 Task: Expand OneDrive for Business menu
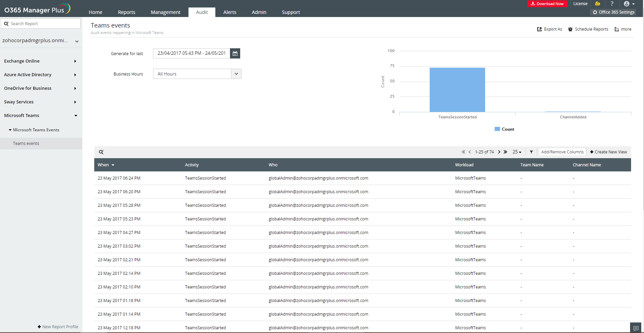pos(41,88)
